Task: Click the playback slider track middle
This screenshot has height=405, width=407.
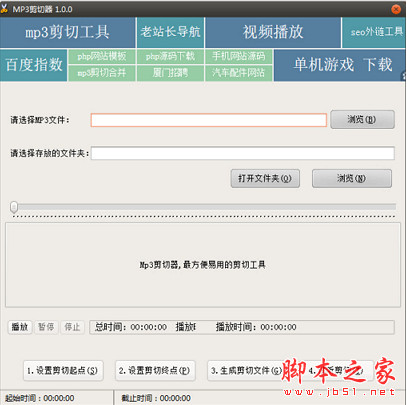Action: click(203, 207)
